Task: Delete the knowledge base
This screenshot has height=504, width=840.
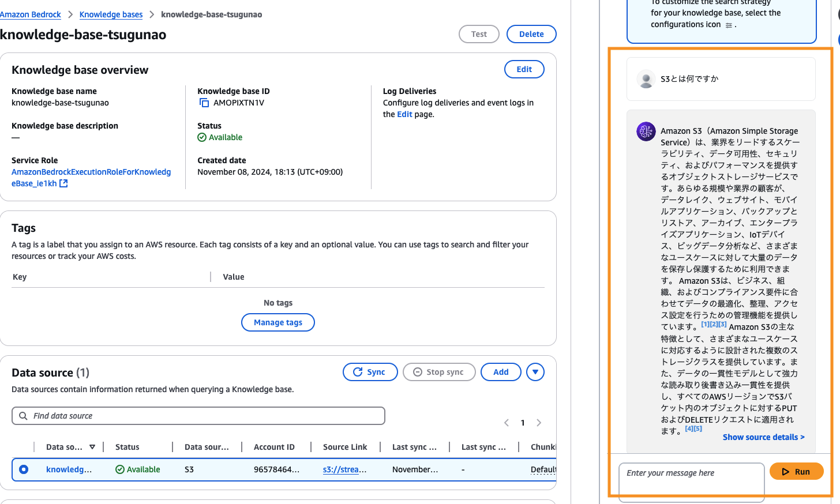Action: 531,34
